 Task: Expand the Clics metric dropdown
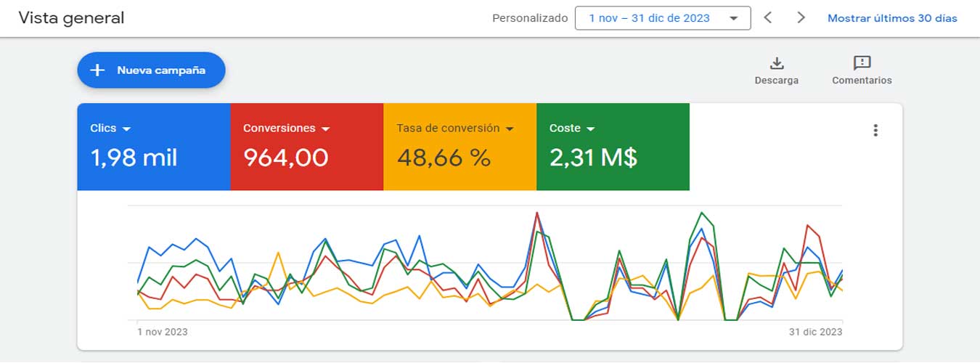pos(126,129)
